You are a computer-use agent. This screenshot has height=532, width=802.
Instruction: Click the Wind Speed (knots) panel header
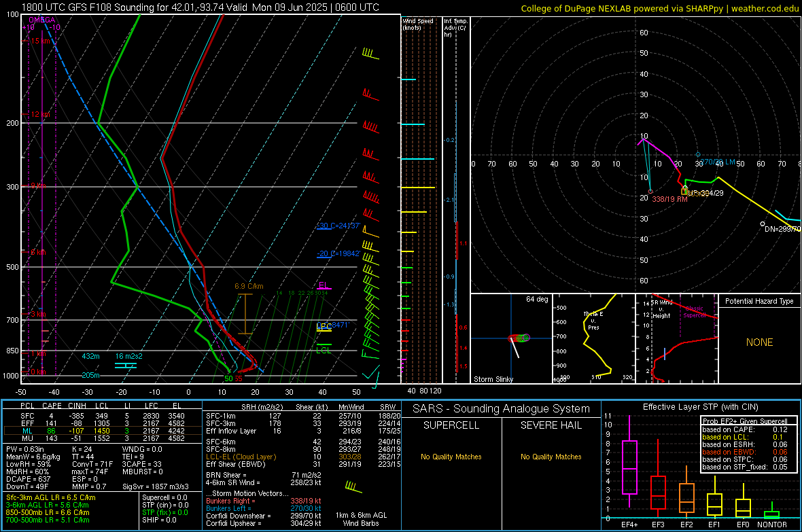coord(418,24)
